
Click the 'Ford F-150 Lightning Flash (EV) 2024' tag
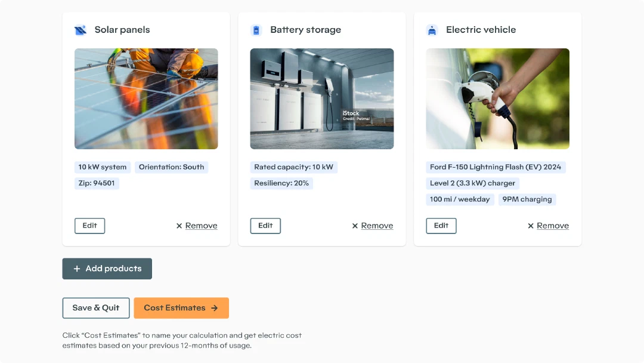click(x=496, y=167)
